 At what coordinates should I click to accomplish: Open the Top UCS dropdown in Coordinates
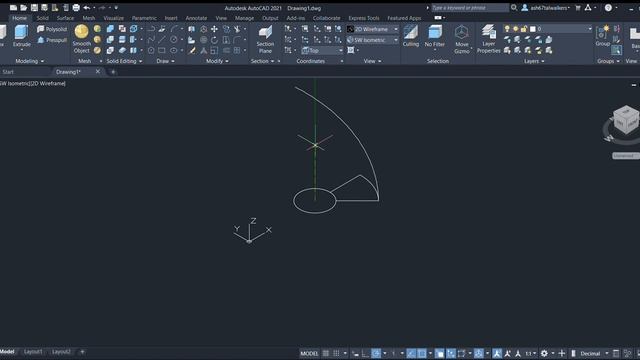(322, 51)
